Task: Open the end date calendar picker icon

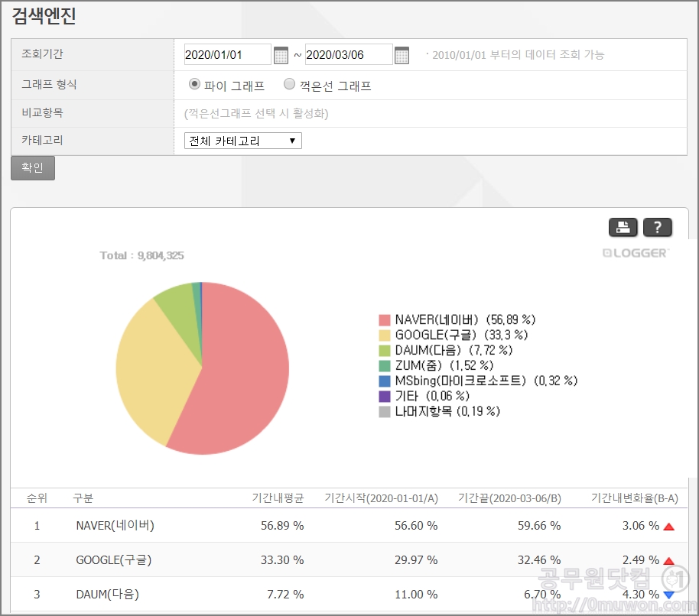Action: (402, 55)
